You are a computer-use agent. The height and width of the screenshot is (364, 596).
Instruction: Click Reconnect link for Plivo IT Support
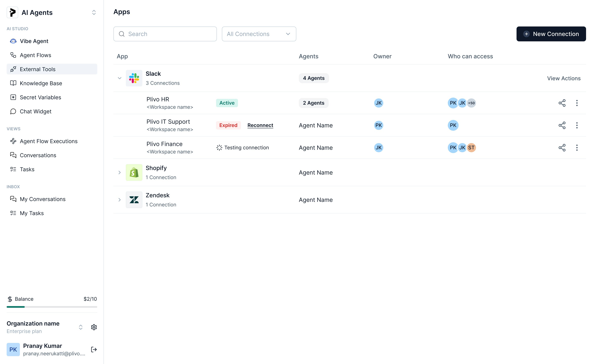260,125
